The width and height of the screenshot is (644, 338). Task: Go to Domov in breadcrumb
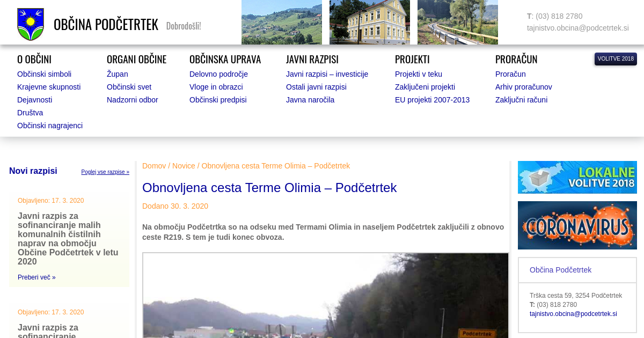point(153,166)
